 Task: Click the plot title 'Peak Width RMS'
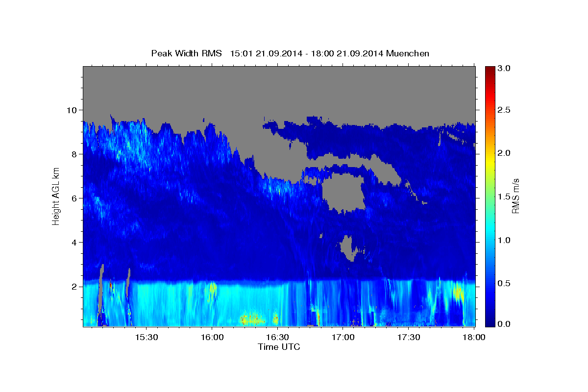[x=187, y=53]
